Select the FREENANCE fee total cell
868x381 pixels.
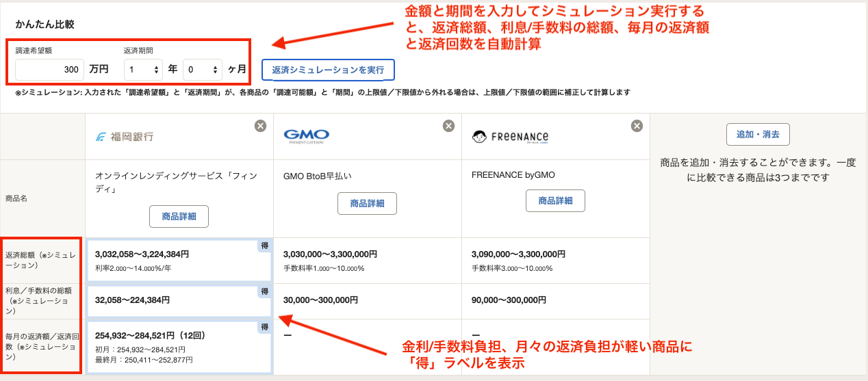pyautogui.click(x=555, y=300)
